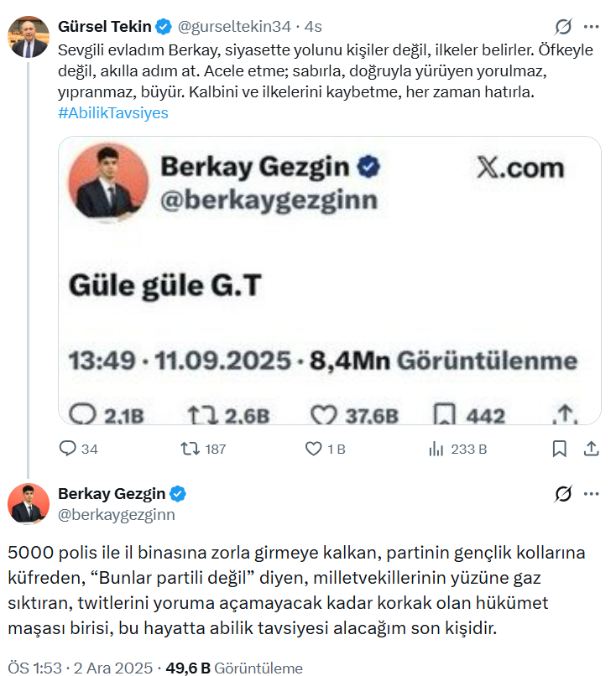Click the reply timestamp ÖS 1:53
The width and height of the screenshot is (616, 676).
35,668
